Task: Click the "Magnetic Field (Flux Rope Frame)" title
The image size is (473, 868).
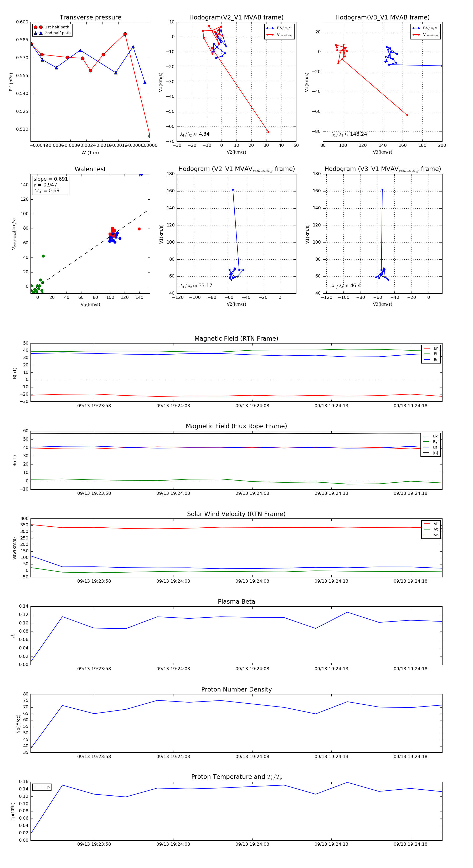Action: point(236,426)
